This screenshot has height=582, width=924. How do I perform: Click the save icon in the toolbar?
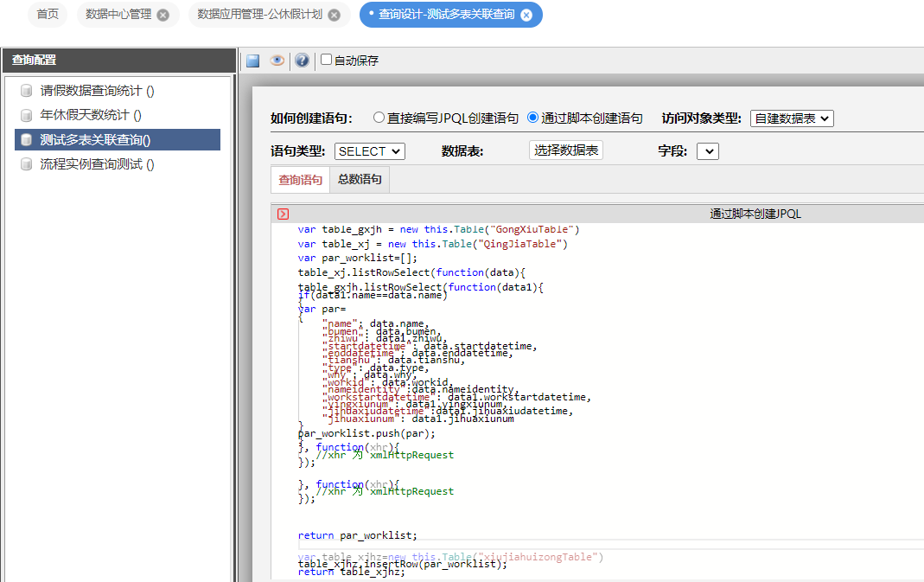(x=253, y=61)
